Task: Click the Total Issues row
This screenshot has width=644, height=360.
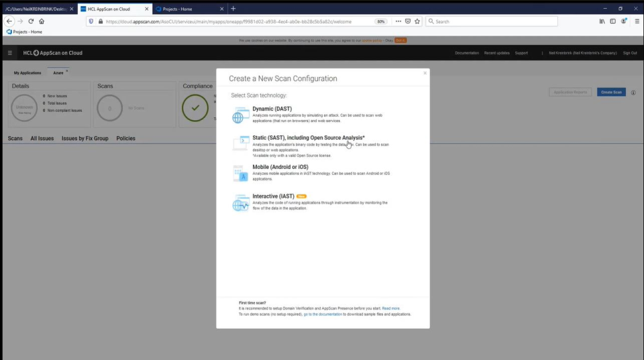Action: (x=54, y=103)
